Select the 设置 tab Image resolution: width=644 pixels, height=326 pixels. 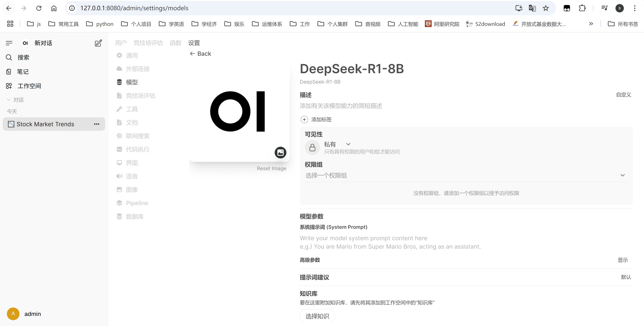click(194, 43)
